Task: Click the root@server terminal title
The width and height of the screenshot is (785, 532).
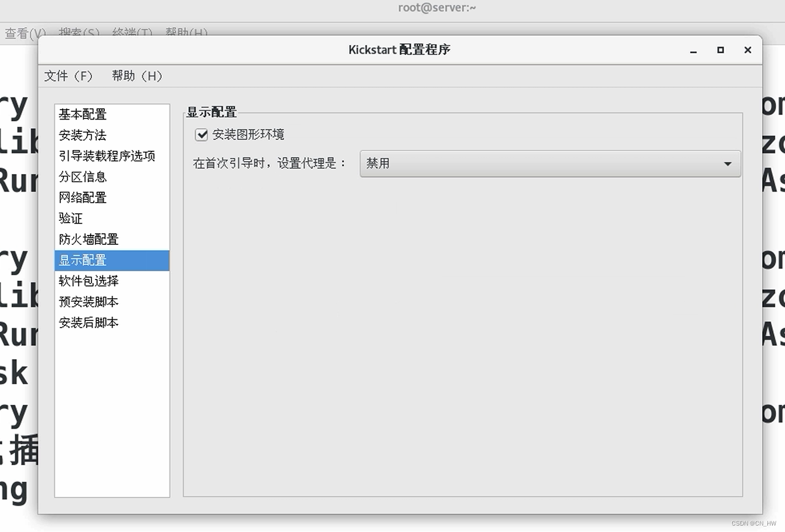Action: coord(437,8)
